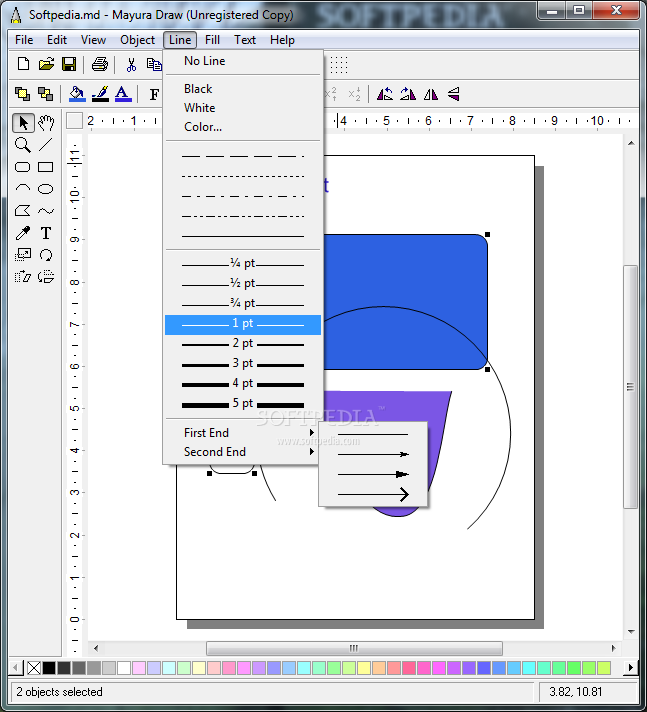The image size is (647, 712).
Task: Choose the plain no-arrow line end
Action: coord(373,435)
